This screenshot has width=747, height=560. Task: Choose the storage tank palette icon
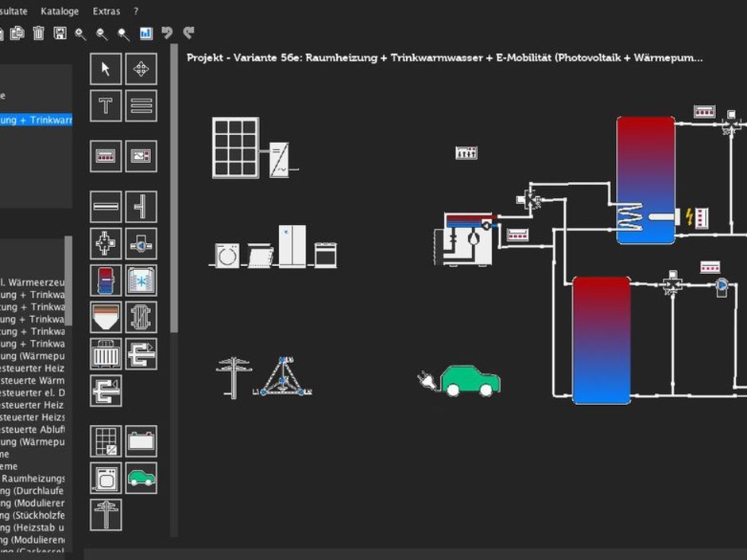(x=106, y=280)
